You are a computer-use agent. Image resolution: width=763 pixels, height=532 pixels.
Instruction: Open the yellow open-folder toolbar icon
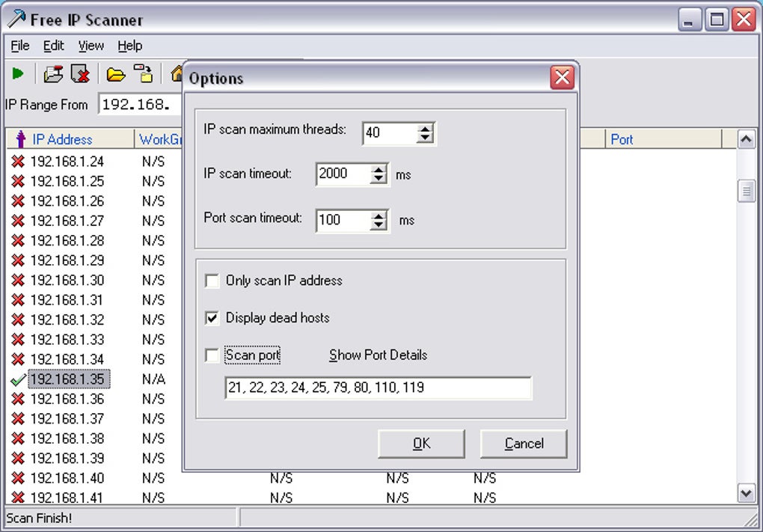click(x=116, y=75)
